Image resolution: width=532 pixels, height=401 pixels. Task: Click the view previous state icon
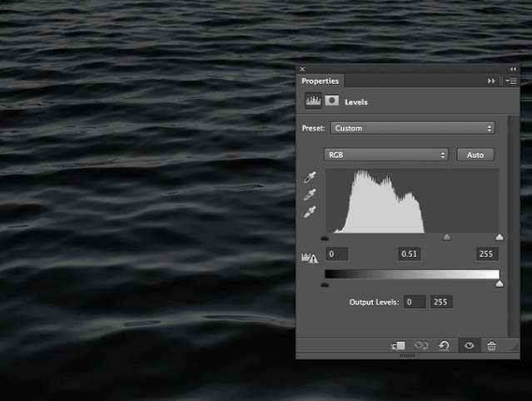[421, 346]
